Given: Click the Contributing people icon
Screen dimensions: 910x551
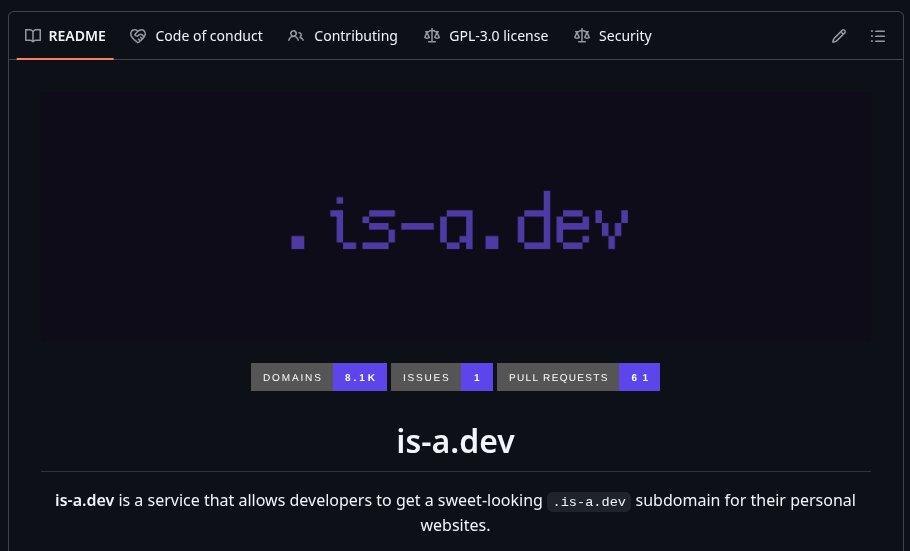Looking at the screenshot, I should click(x=296, y=36).
